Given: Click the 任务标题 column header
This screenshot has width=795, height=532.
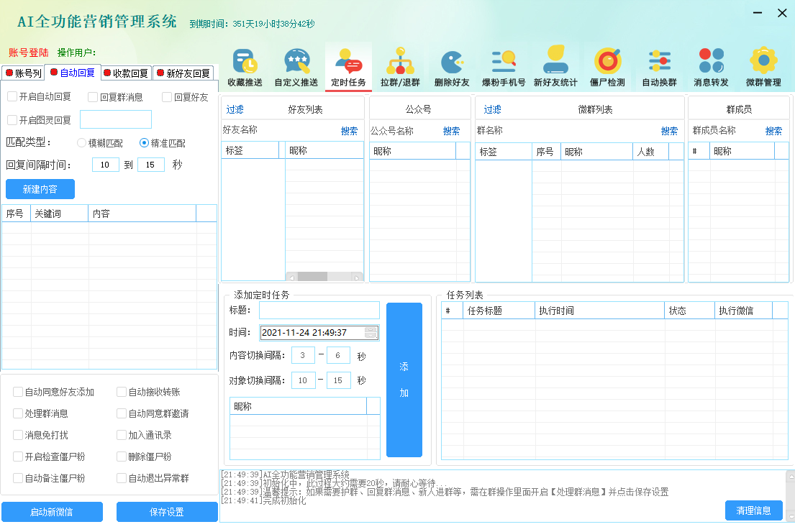Looking at the screenshot, I should 499,311.
